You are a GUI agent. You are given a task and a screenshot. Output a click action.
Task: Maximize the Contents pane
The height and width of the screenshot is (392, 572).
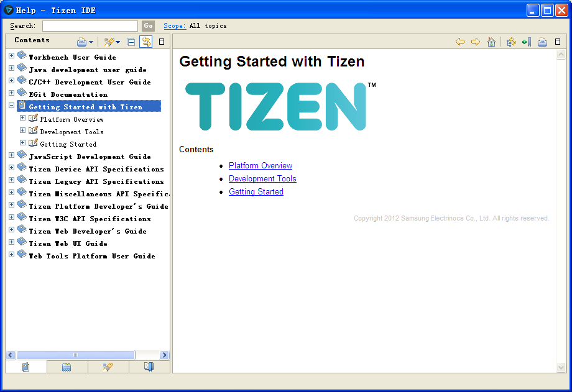tap(162, 42)
